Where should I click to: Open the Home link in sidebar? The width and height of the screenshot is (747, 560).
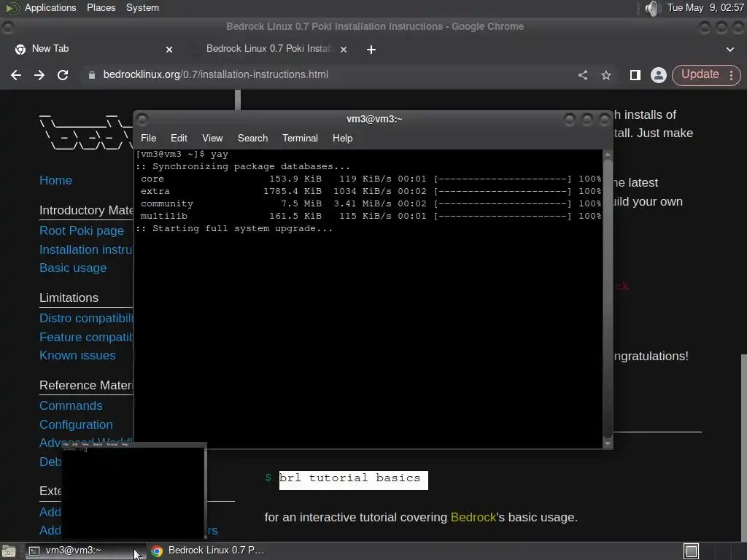point(55,181)
